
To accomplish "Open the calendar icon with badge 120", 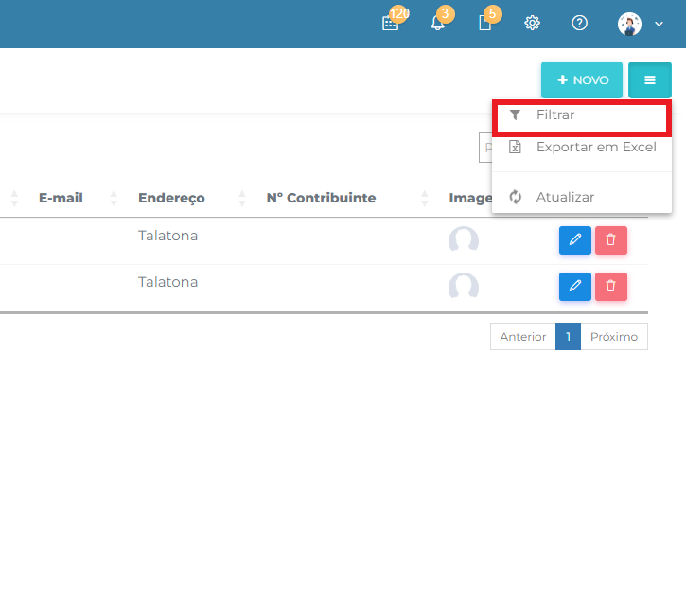I will [x=391, y=24].
